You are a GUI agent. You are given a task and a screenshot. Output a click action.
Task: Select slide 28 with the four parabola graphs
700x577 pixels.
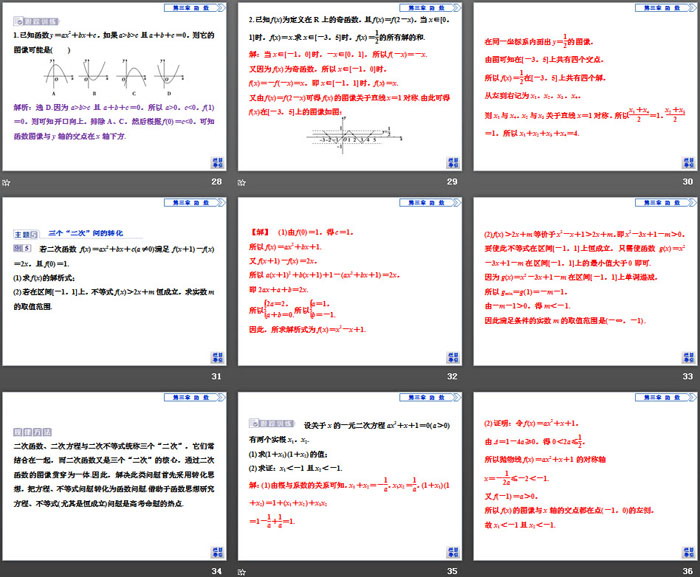point(114,88)
